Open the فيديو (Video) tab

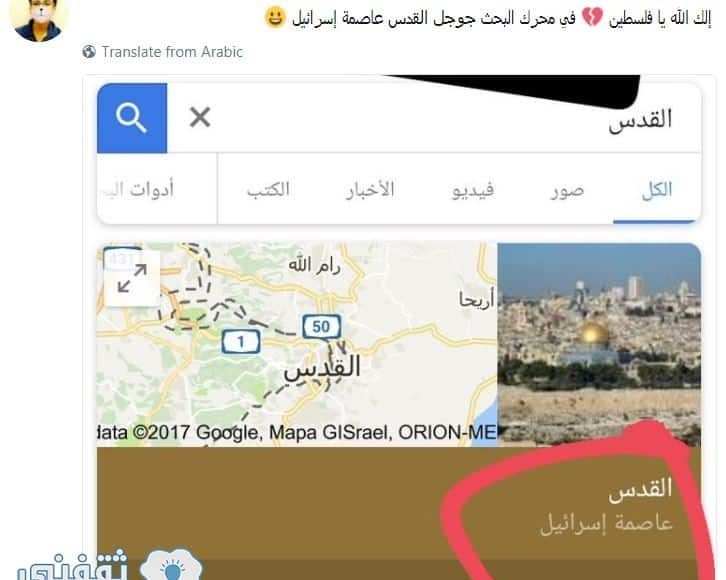pos(473,190)
